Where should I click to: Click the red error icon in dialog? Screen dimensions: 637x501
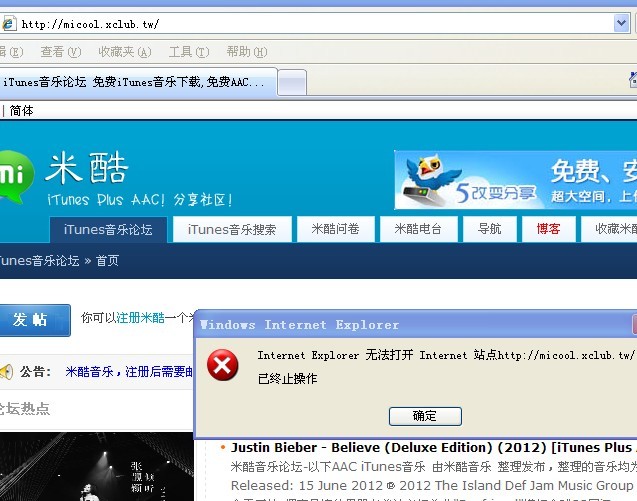[223, 365]
